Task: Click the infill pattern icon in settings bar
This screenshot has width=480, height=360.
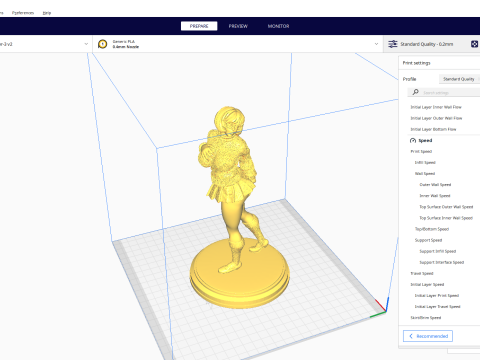Action: [x=474, y=44]
